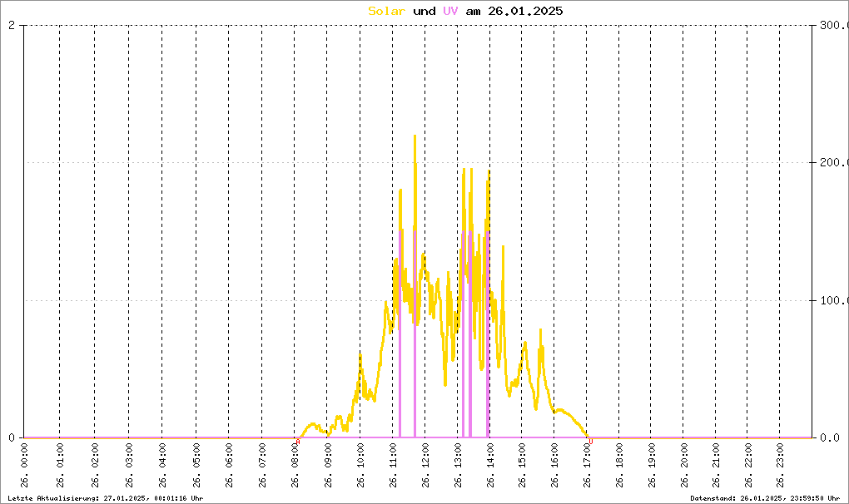Click the x-axis label '26. 21:00'
This screenshot has height=504, width=849.
717,466
